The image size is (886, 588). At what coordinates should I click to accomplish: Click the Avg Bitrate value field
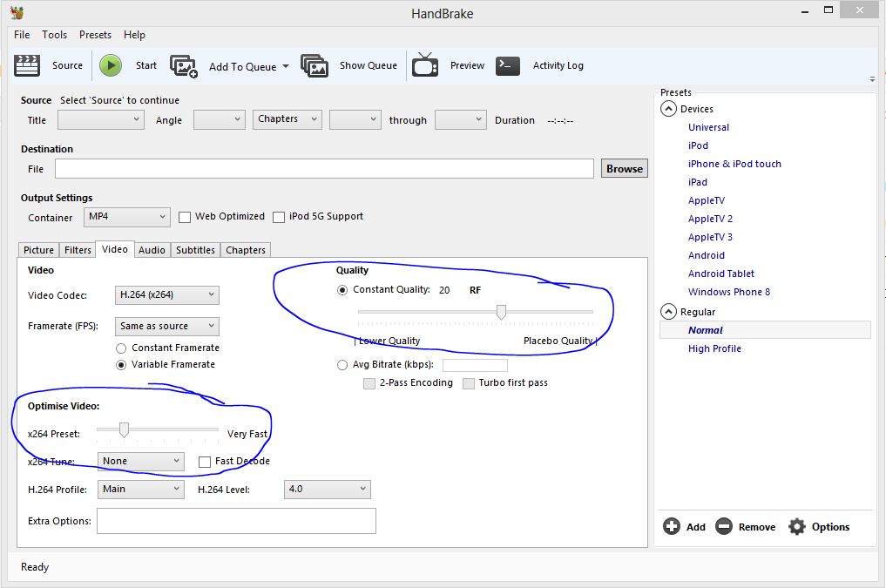[475, 366]
